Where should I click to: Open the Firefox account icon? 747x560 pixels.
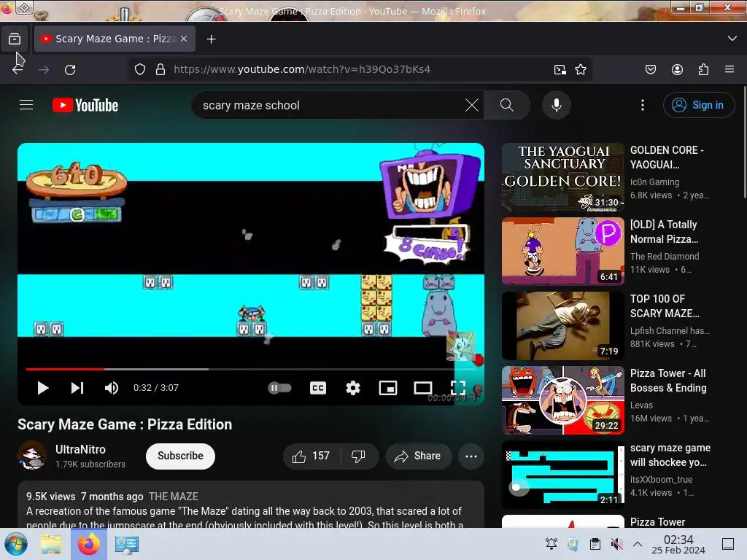point(677,69)
